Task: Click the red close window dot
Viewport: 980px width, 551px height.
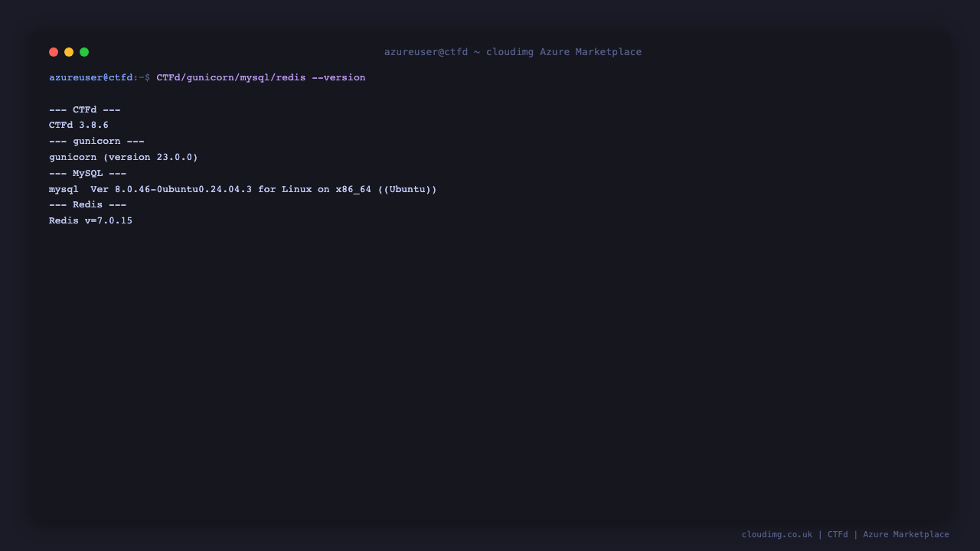Action: (54, 52)
